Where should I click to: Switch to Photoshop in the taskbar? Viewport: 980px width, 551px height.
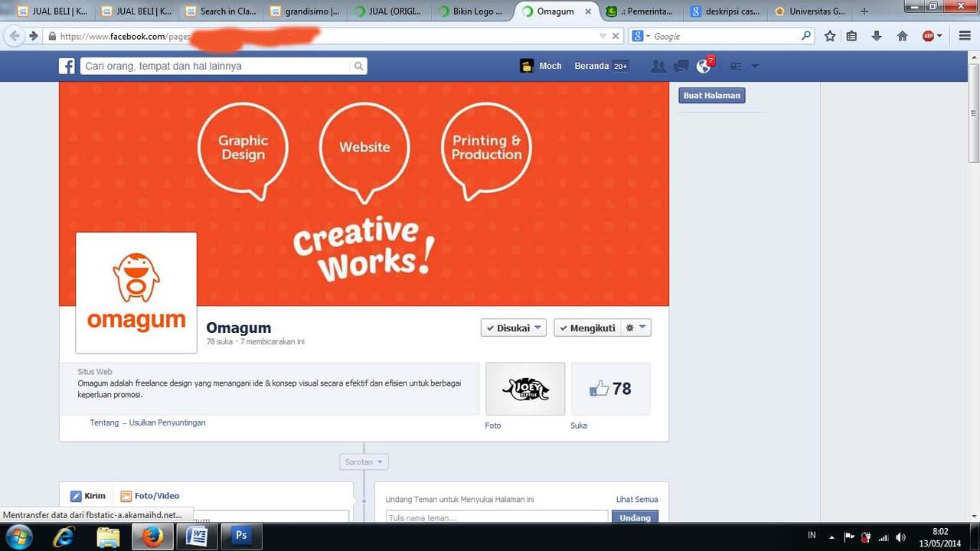point(241,536)
